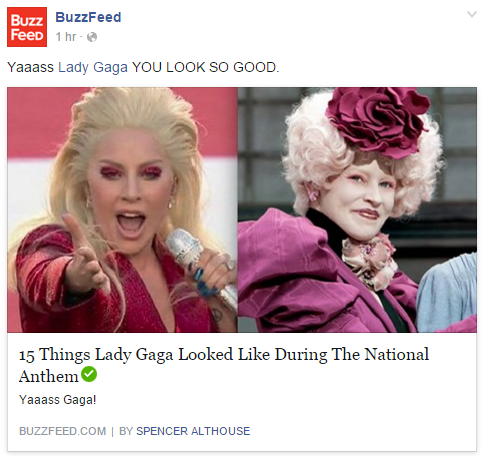The width and height of the screenshot is (487, 456).
Task: Click the globe public-audience icon
Action: 92,37
